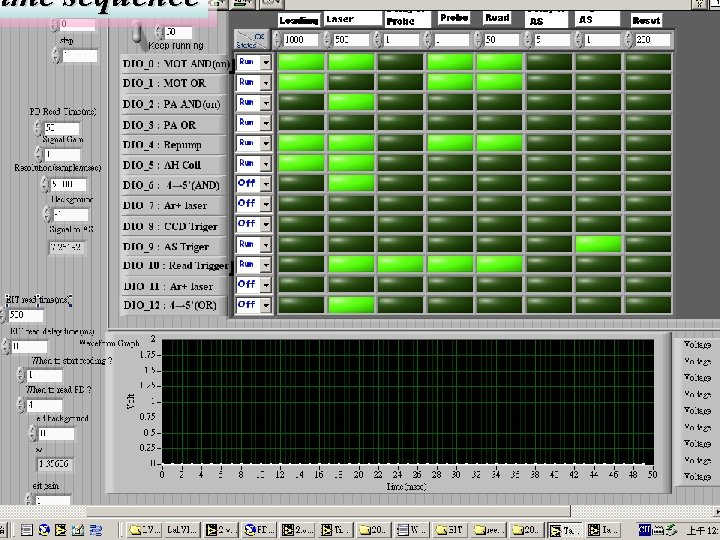Click the IME language icon in tray
Viewport: 720px width, 540px height.
point(644,530)
